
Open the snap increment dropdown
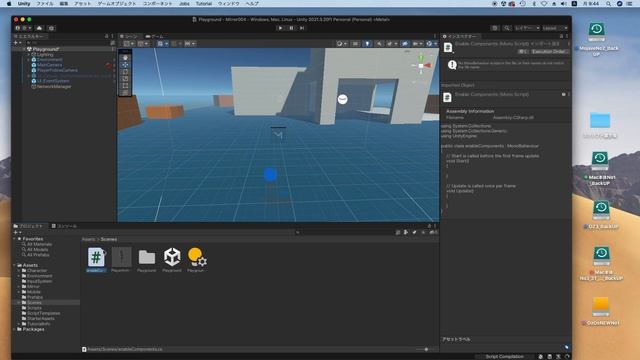(190, 43)
